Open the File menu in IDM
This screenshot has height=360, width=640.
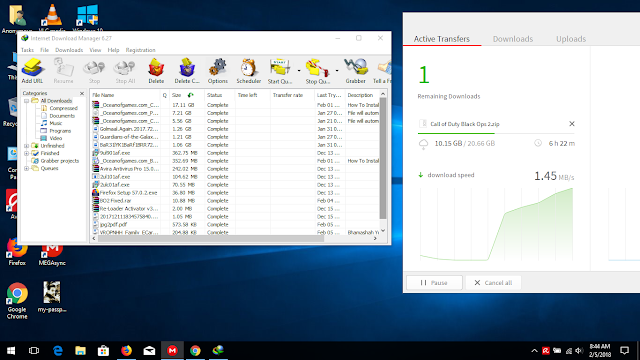pos(44,50)
